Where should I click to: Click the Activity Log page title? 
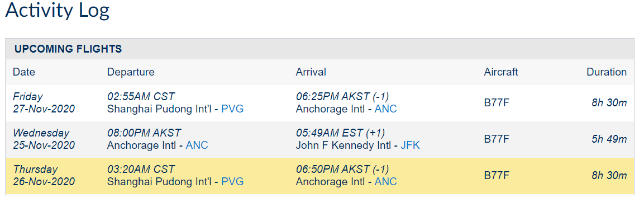(x=57, y=11)
